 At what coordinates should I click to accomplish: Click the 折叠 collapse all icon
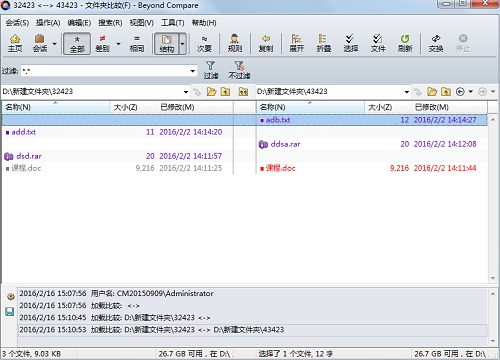coord(323,43)
